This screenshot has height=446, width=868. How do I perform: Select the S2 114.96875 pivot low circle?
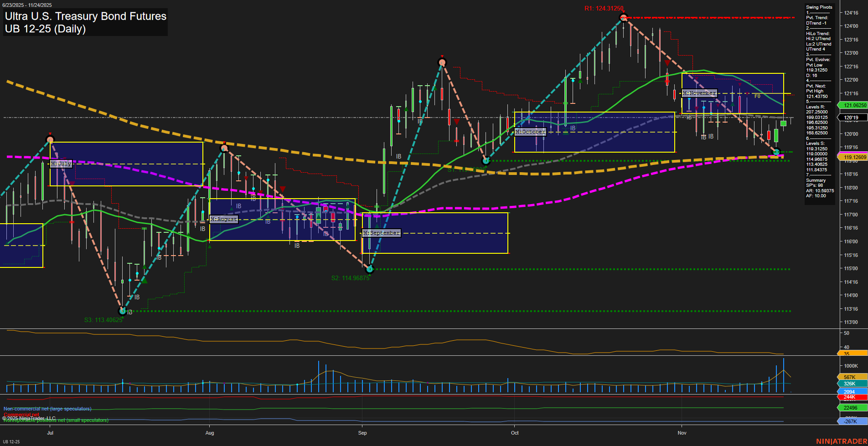[370, 269]
